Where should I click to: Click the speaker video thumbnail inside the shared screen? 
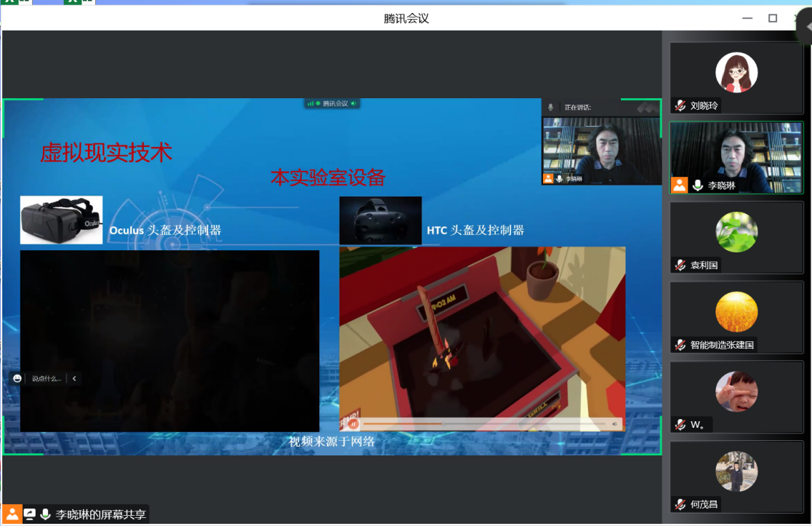point(602,151)
